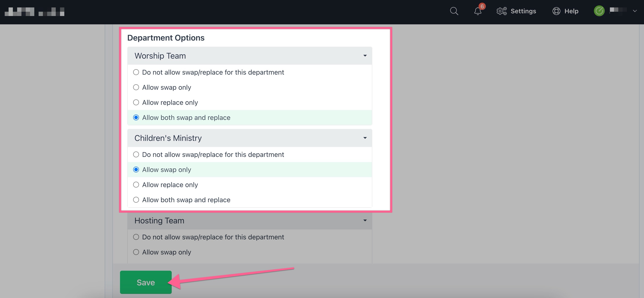Choose Hosting Team 'Do not allow swap/replace'
This screenshot has width=644, height=298.
coord(136,237)
